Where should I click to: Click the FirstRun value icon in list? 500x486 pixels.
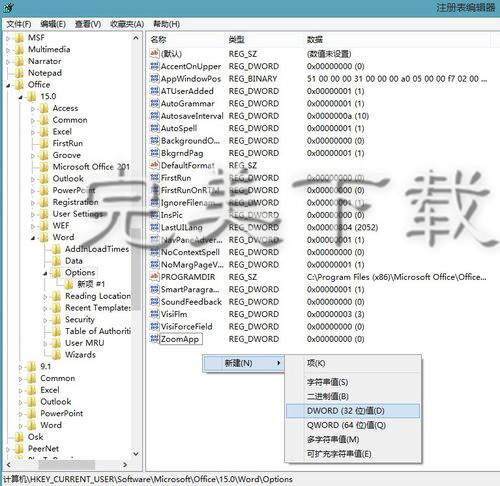click(x=154, y=178)
